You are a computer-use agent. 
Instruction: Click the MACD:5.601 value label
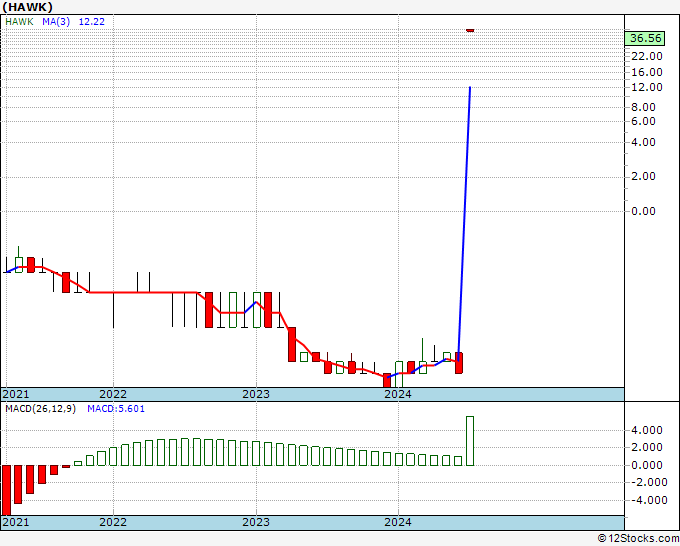pos(116,409)
